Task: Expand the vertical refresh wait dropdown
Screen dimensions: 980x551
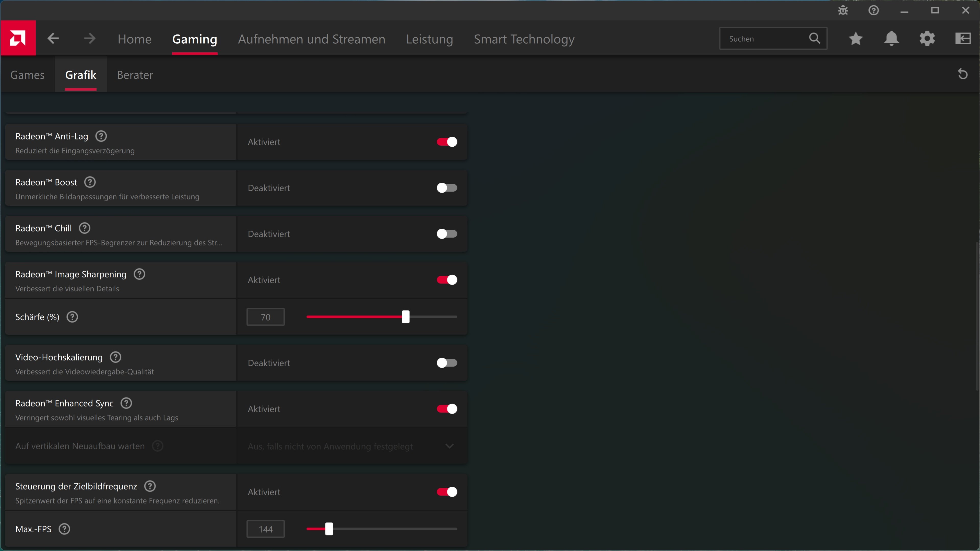Action: [x=449, y=446]
